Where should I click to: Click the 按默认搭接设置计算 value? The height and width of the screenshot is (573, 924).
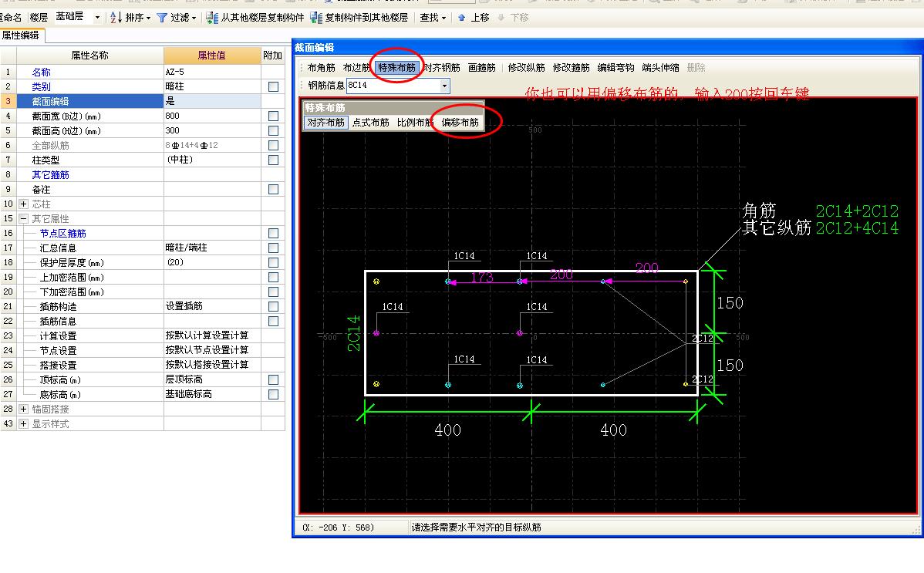coord(212,365)
